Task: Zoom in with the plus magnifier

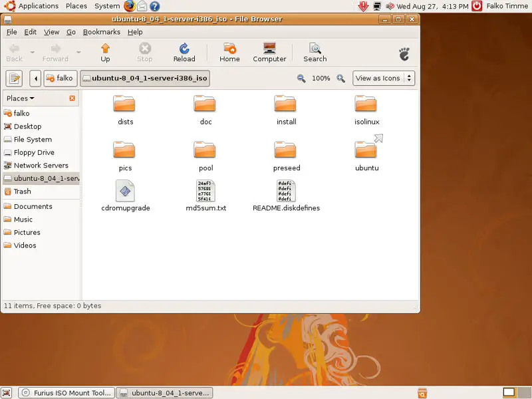Action: coord(340,78)
